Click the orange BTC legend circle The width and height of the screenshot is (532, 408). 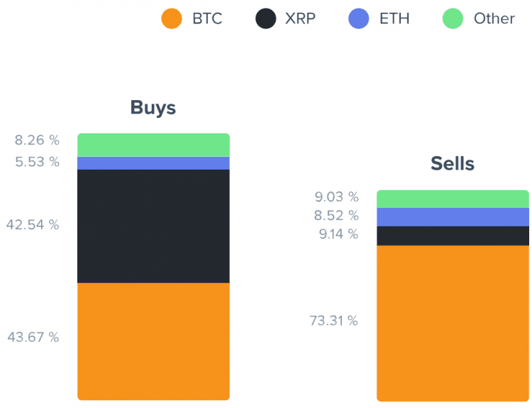coord(172,18)
